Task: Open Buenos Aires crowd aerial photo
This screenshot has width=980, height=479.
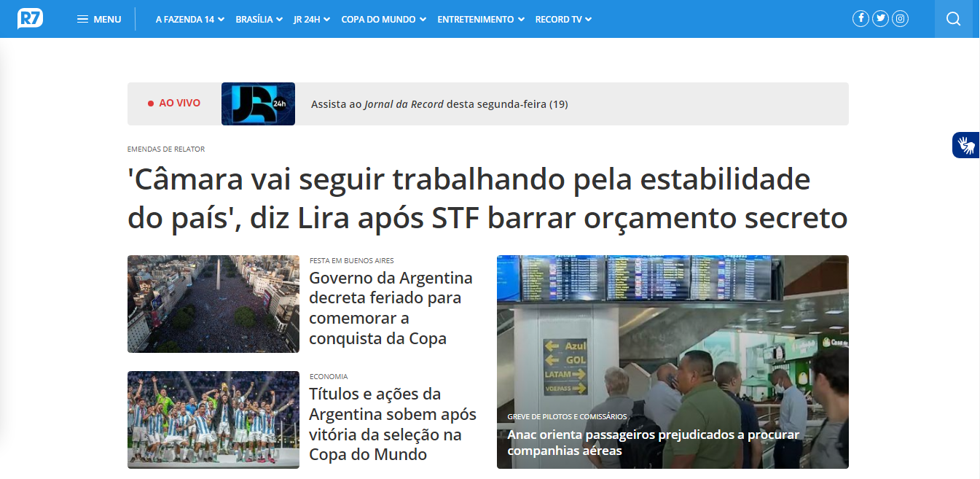Action: point(213,304)
